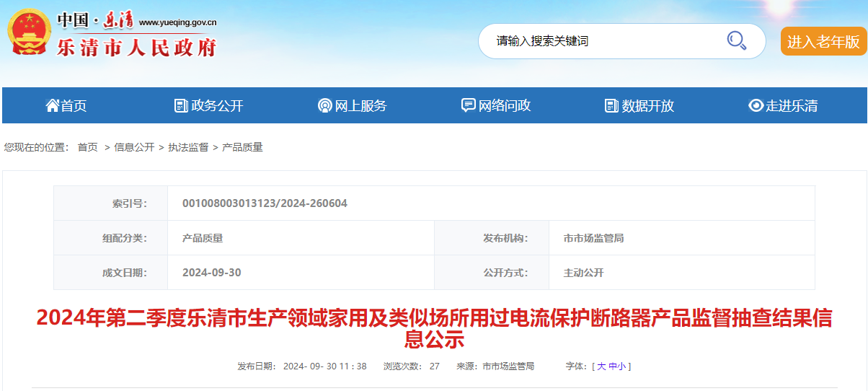Screen dimensions: 868x391
Task: Set font size to 大
Action: coord(601,366)
